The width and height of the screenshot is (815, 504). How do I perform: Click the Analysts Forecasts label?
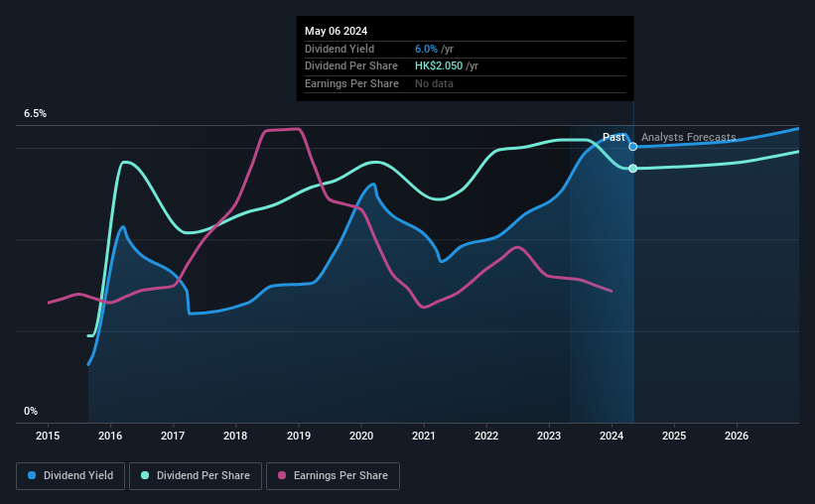(x=688, y=137)
